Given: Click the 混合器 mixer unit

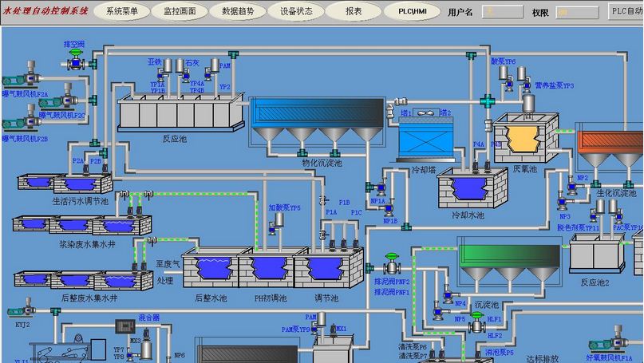Looking at the screenshot, I should [x=126, y=325].
